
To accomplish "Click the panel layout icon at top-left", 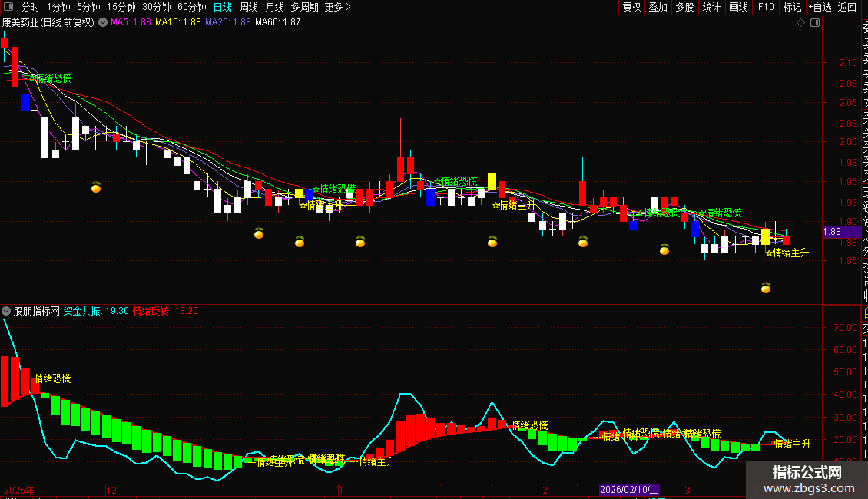I will (x=8, y=7).
